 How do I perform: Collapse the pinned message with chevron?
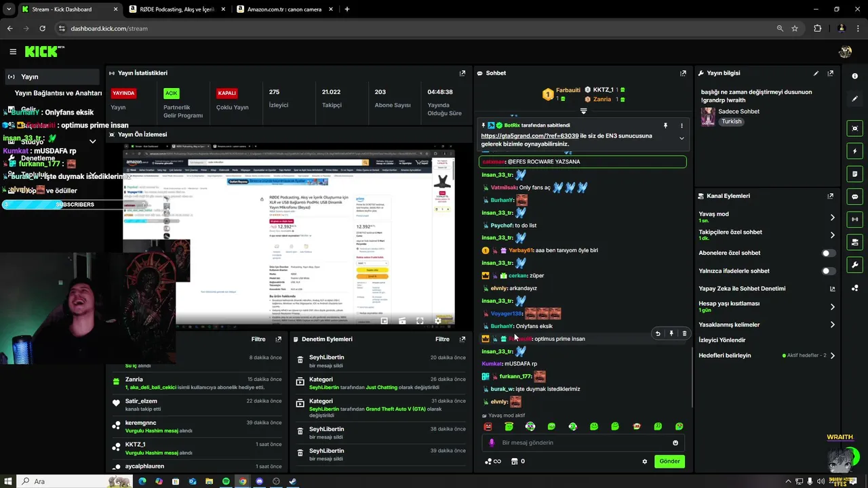682,138
